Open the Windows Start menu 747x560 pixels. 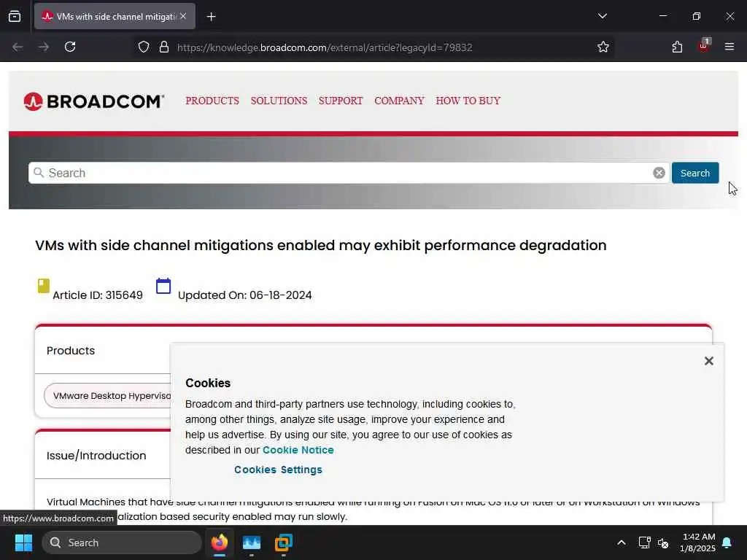coord(23,542)
